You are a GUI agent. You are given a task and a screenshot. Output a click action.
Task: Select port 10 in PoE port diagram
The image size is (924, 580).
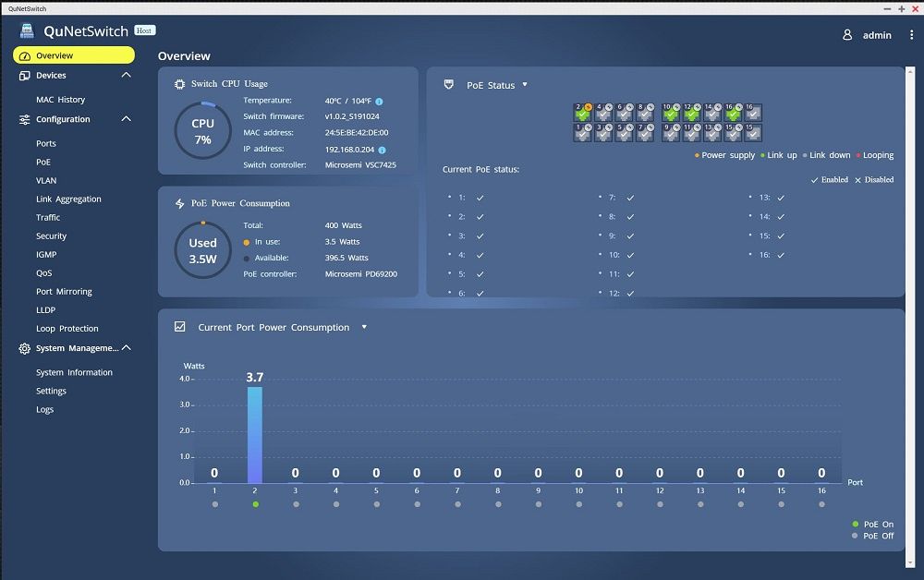point(671,113)
